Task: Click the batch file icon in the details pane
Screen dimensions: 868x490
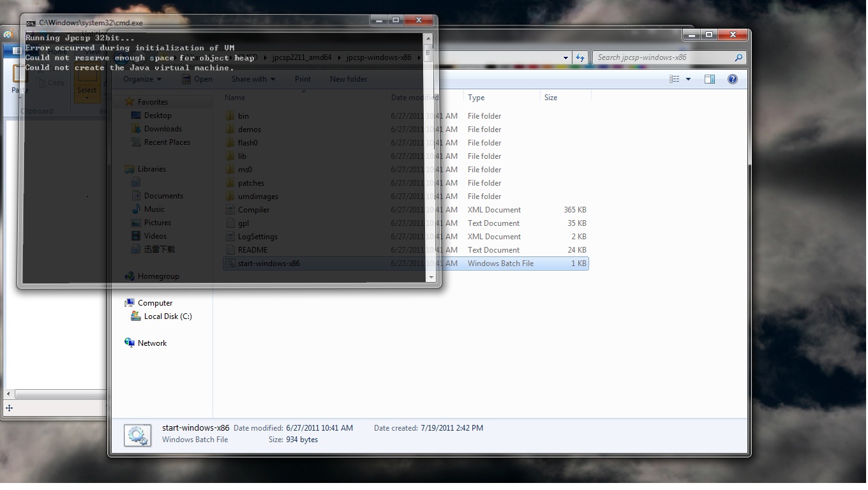Action: pyautogui.click(x=137, y=435)
